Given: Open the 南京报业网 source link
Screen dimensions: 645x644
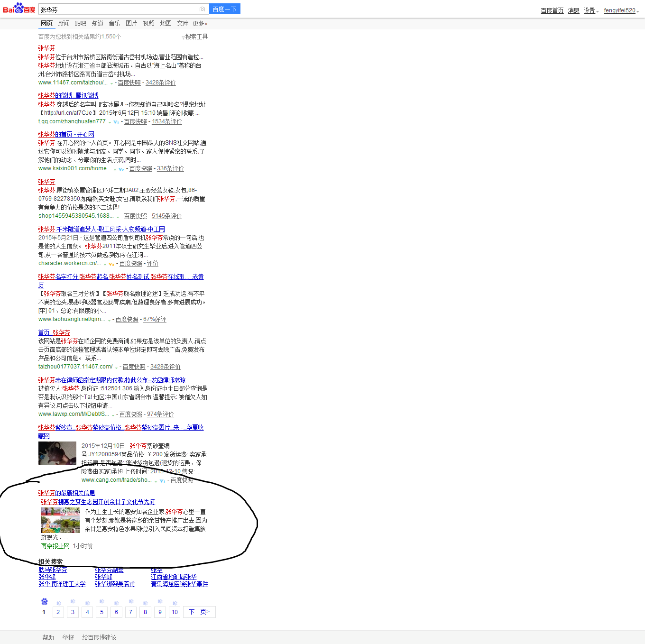Looking at the screenshot, I should point(55,546).
